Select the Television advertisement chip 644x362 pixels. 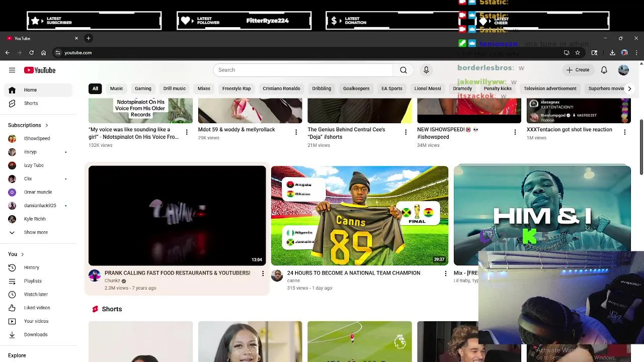(550, 88)
